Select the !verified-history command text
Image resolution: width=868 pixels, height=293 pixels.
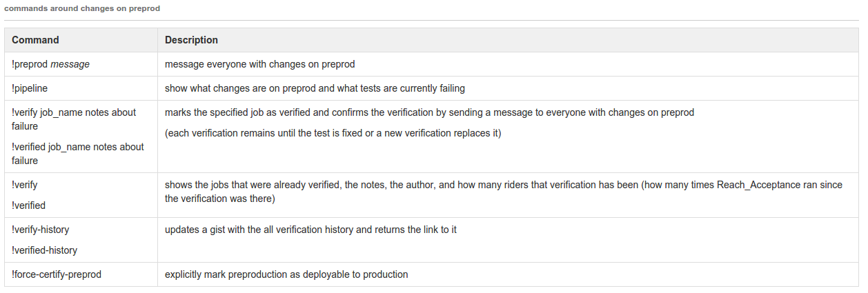[x=45, y=250]
